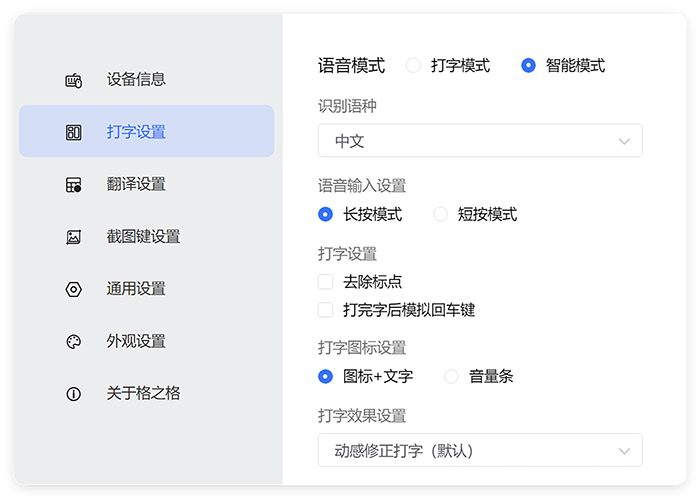The image size is (700, 499).
Task: Click the 打字设置 sidebar icon
Action: (73, 132)
